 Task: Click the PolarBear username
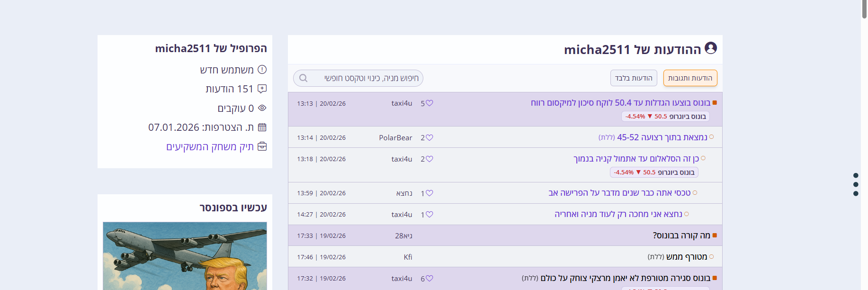395,138
